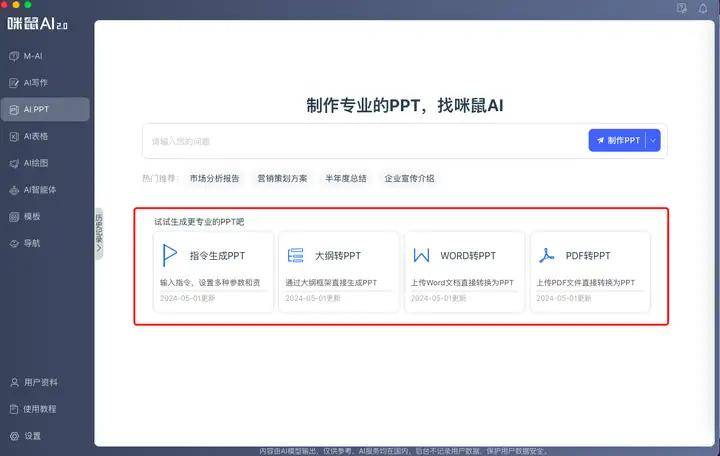Viewport: 720px width, 456px height.
Task: Open 模板 templates in sidebar
Action: click(32, 217)
